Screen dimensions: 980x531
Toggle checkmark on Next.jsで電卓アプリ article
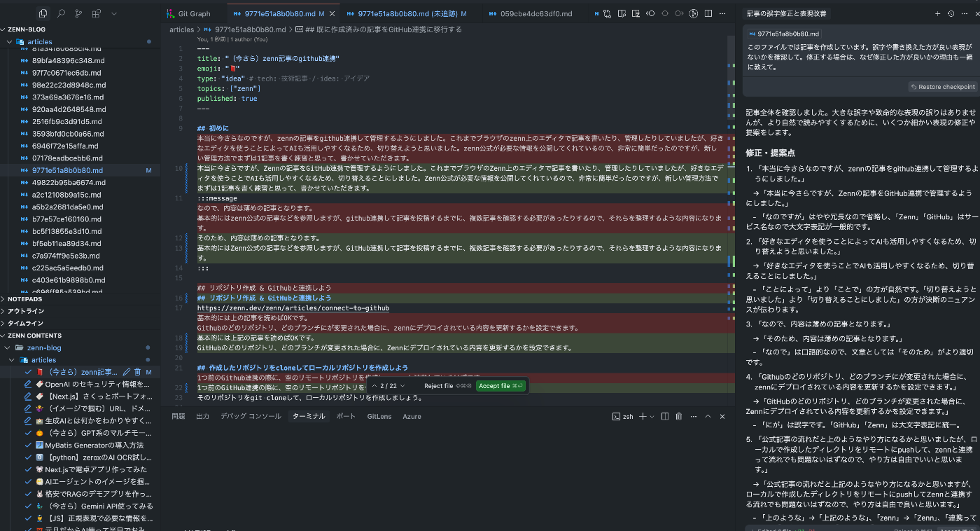[28, 469]
